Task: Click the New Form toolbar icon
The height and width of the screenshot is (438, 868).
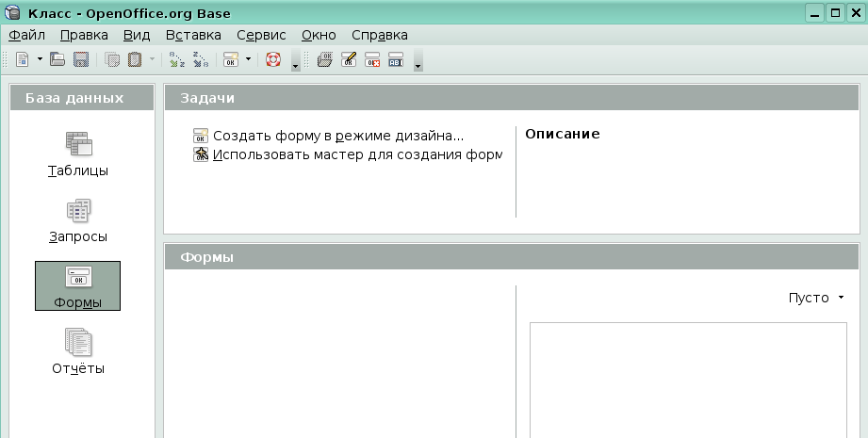Action: pos(230,59)
